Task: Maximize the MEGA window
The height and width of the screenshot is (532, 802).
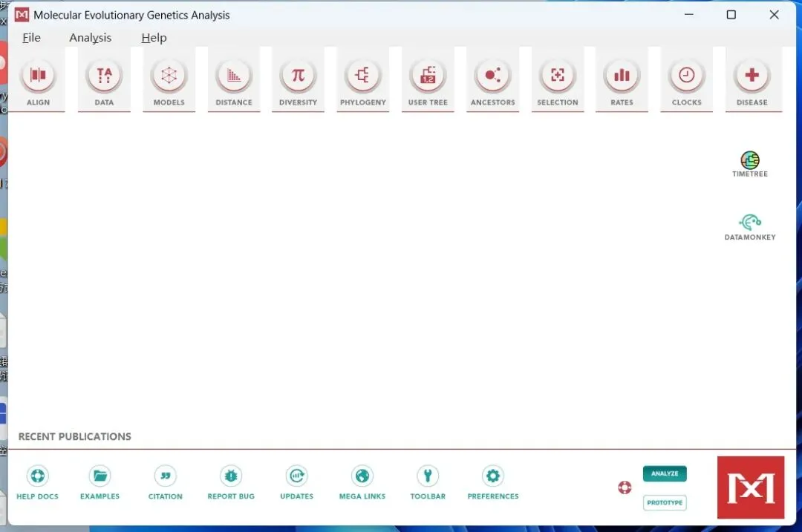Action: point(731,15)
